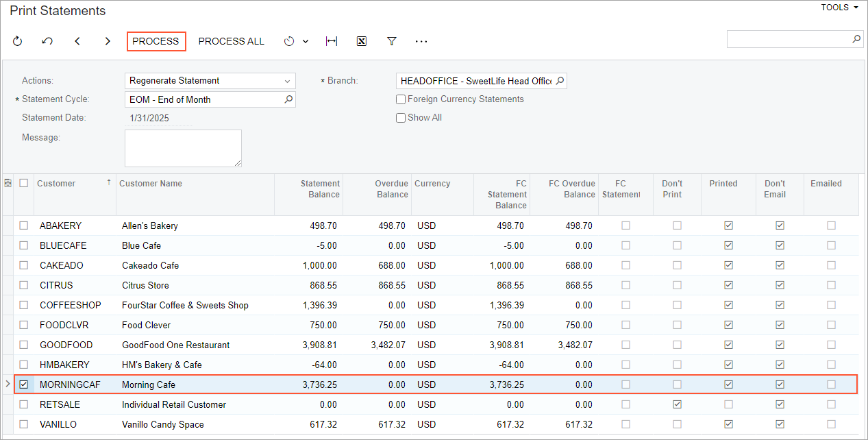
Task: Go to next record arrow
Action: click(x=108, y=41)
